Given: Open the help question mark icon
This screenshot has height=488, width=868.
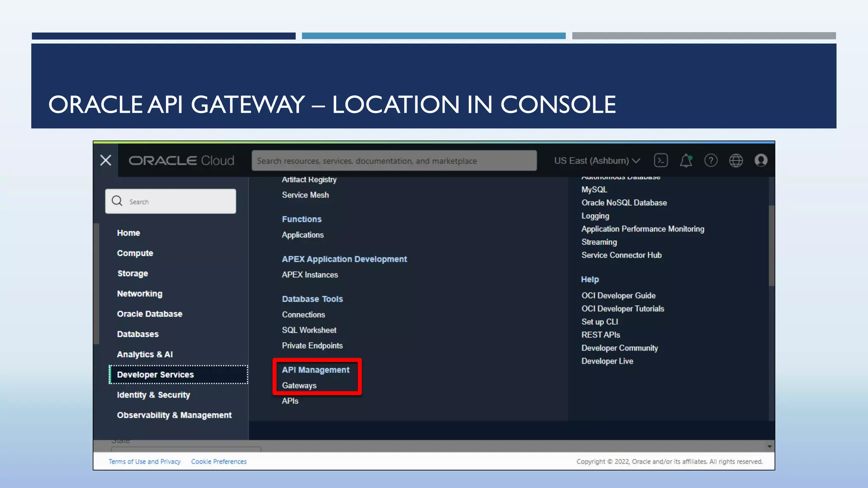Looking at the screenshot, I should [711, 161].
